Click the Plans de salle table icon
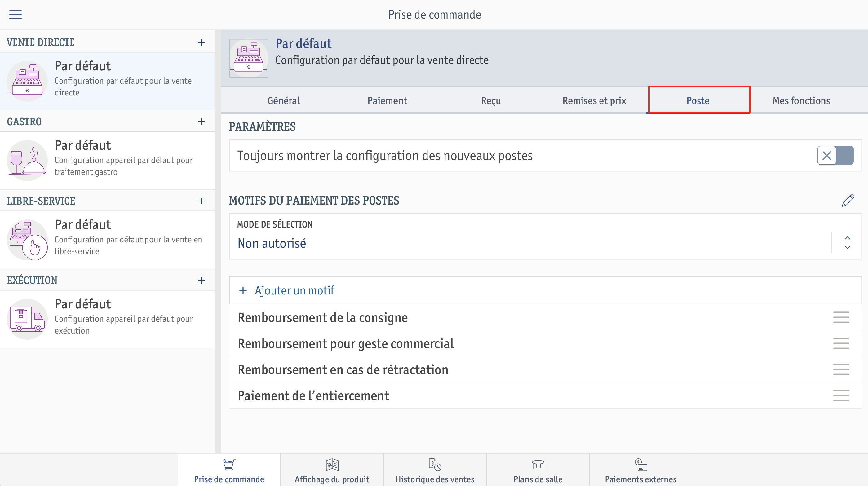Image resolution: width=868 pixels, height=486 pixels. (x=538, y=464)
